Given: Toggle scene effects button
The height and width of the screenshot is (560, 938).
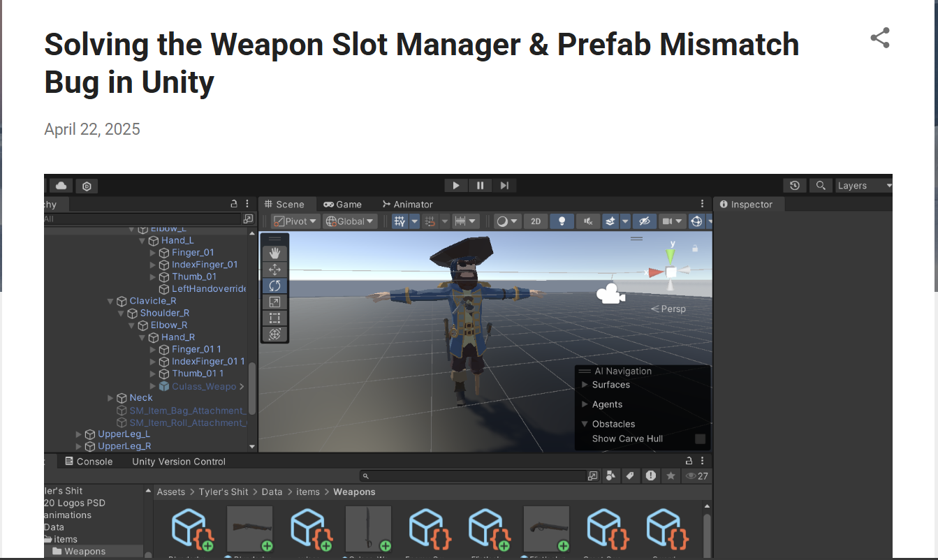Looking at the screenshot, I should (x=610, y=221).
